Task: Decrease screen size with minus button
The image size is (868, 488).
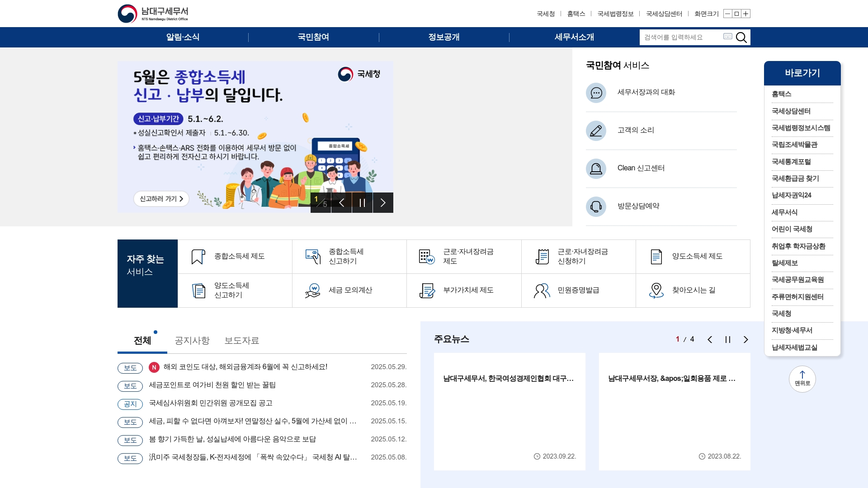Action: (727, 14)
